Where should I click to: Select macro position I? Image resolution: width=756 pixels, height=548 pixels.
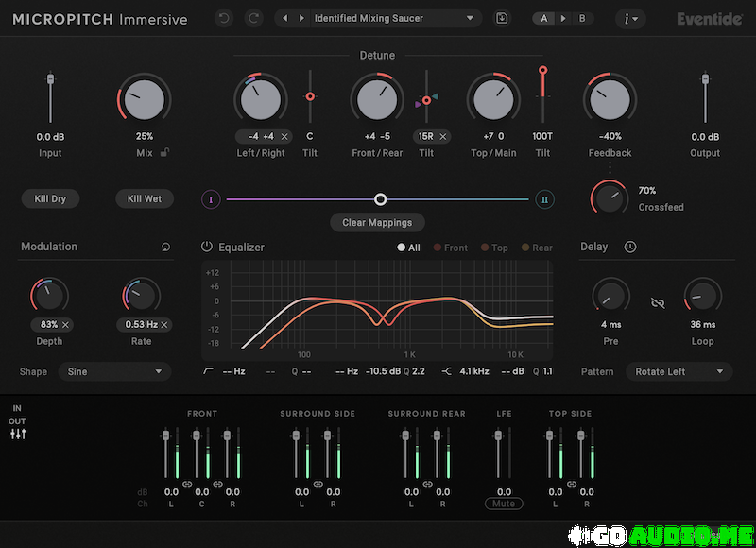[x=211, y=199]
